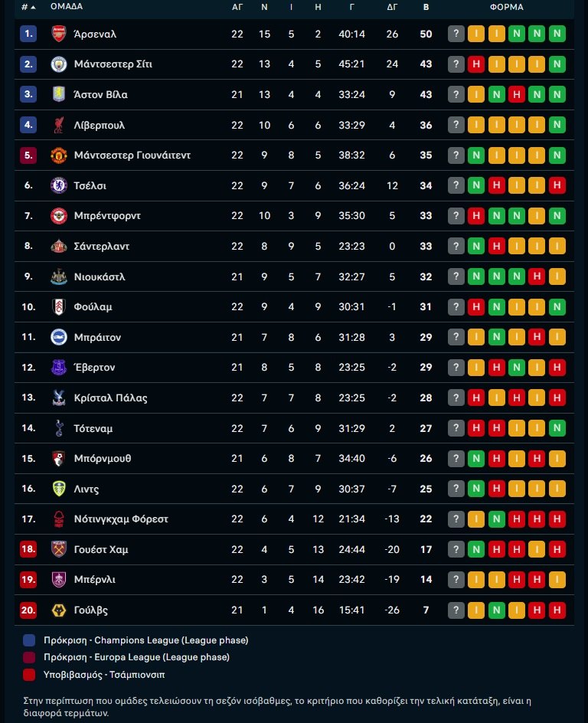The image size is (588, 723).
Task: Open the Liverpool crest icon
Action: coord(59,125)
